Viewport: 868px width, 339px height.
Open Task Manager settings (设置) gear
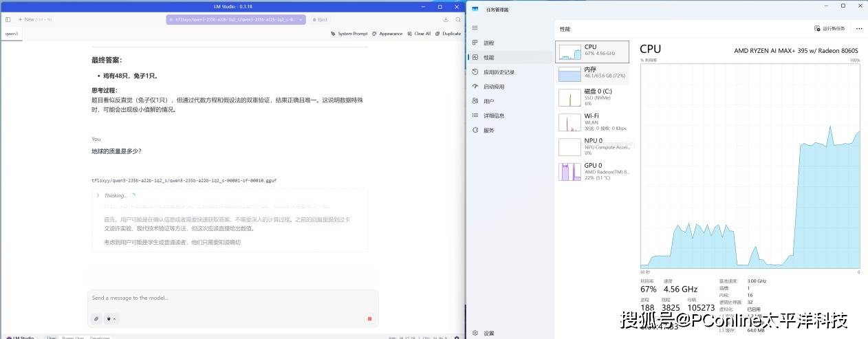[475, 333]
